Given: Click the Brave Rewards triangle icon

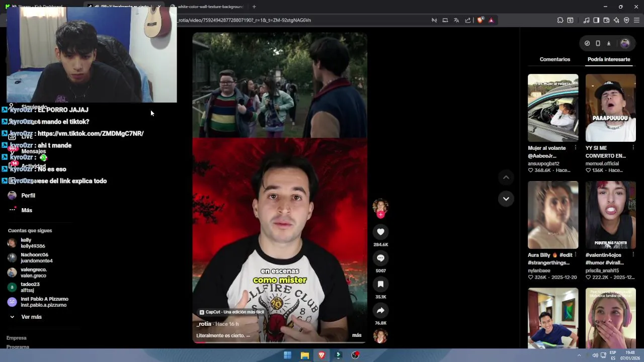Looking at the screenshot, I should 491,20.
